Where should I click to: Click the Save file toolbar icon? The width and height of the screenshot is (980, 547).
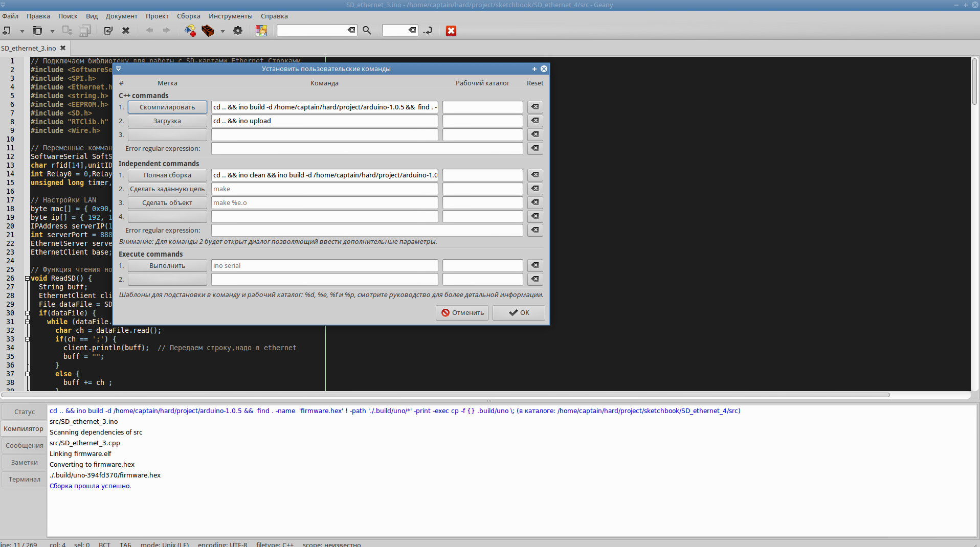68,31
